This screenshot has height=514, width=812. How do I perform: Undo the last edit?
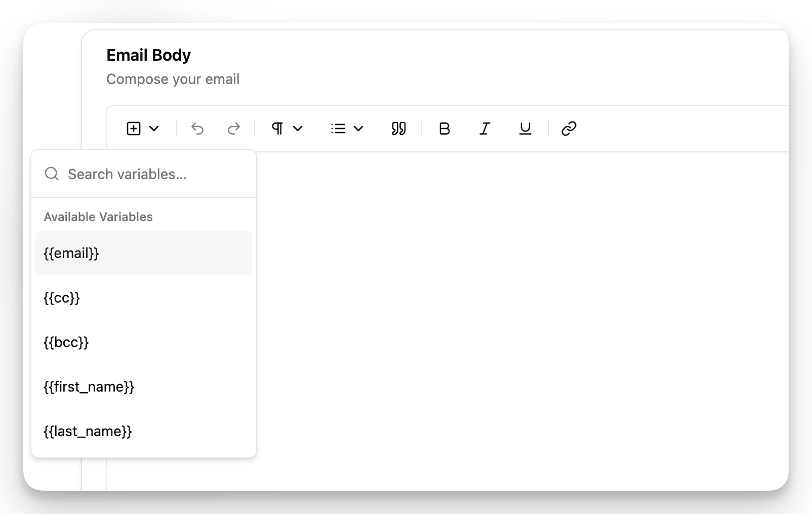pyautogui.click(x=197, y=128)
